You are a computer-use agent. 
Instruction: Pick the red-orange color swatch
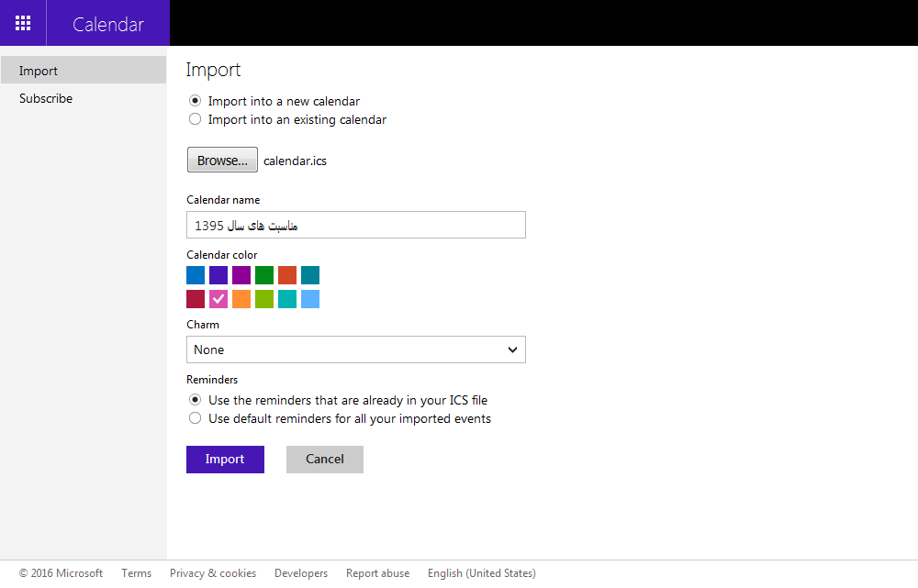point(287,275)
